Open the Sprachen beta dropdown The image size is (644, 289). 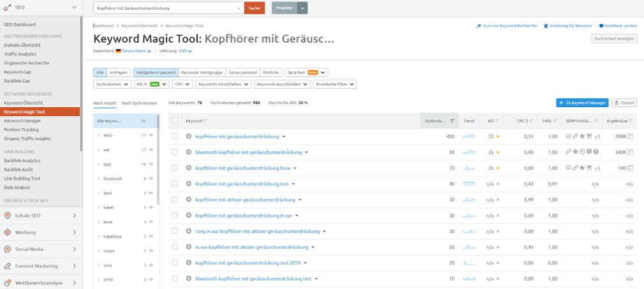coord(306,72)
